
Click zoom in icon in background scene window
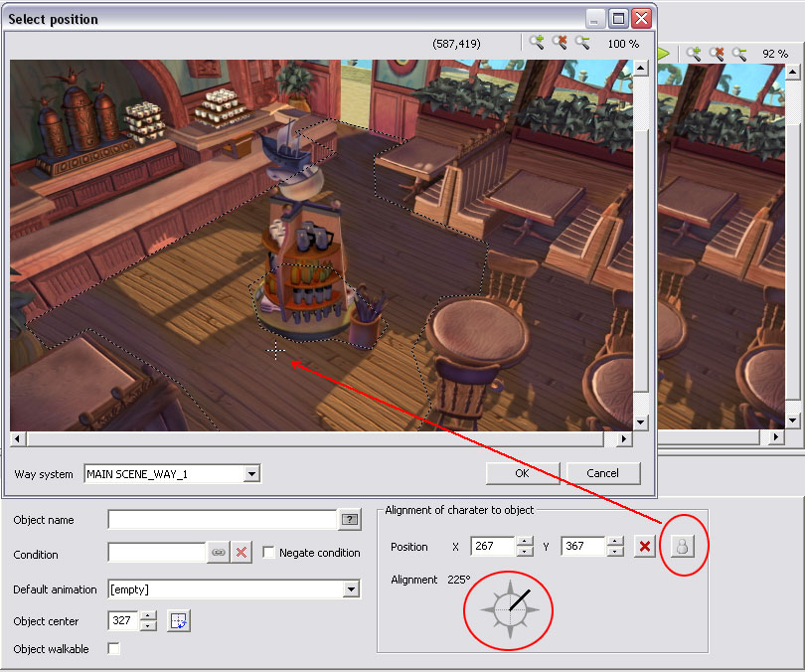click(x=694, y=54)
